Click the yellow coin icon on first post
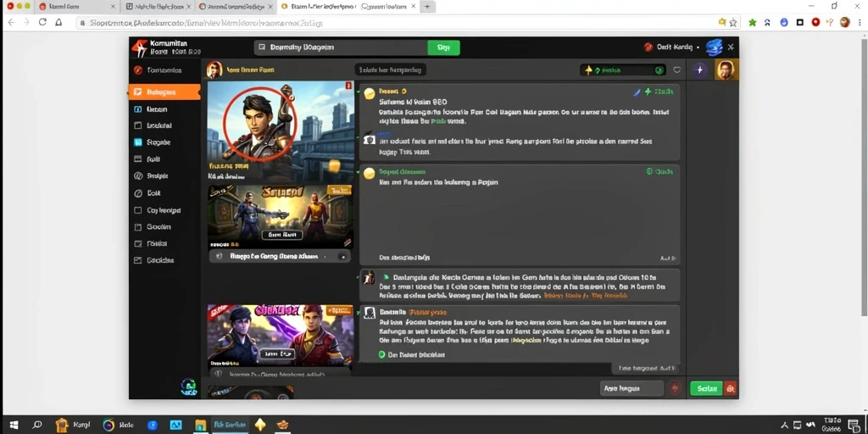Screen dimensions: 868x434 point(370,93)
